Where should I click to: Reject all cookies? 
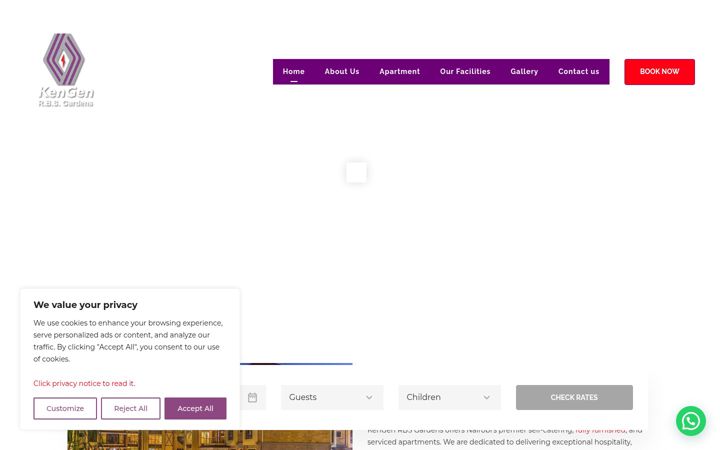(130, 408)
